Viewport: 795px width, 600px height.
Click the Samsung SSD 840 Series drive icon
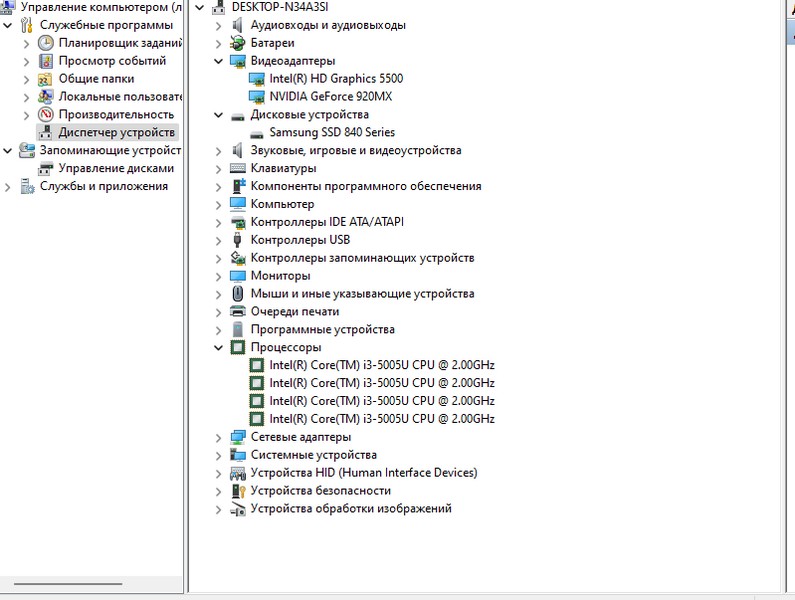[x=257, y=133]
